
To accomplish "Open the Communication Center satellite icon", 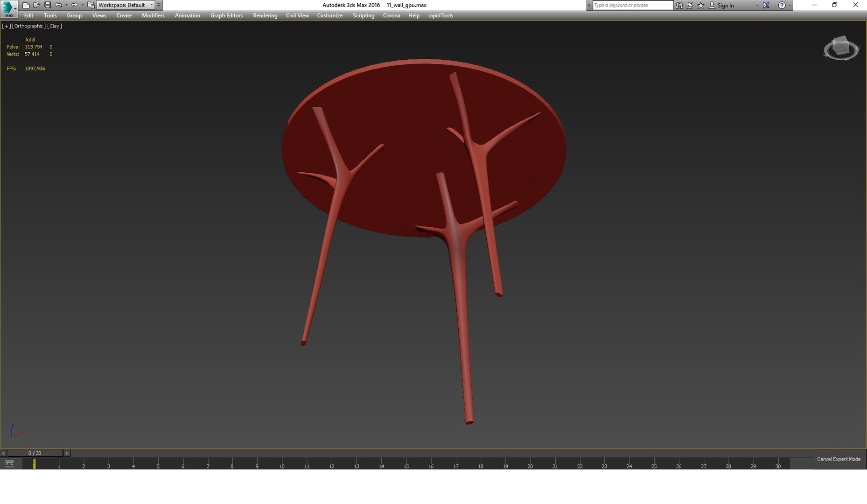I will point(690,5).
